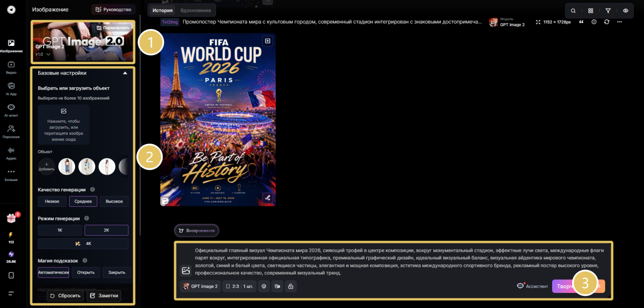Toggle the lock icon in the prompt toolbar
644x308 pixels.
pyautogui.click(x=291, y=286)
